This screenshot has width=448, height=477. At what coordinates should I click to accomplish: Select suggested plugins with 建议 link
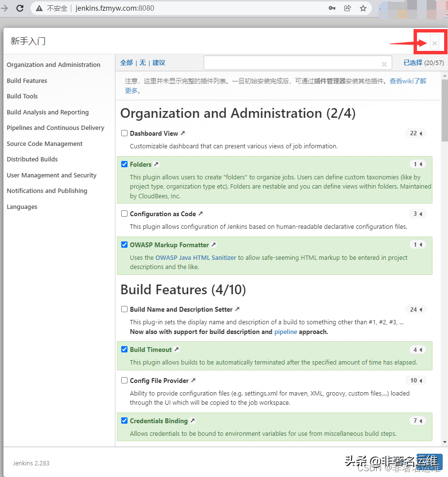click(159, 63)
